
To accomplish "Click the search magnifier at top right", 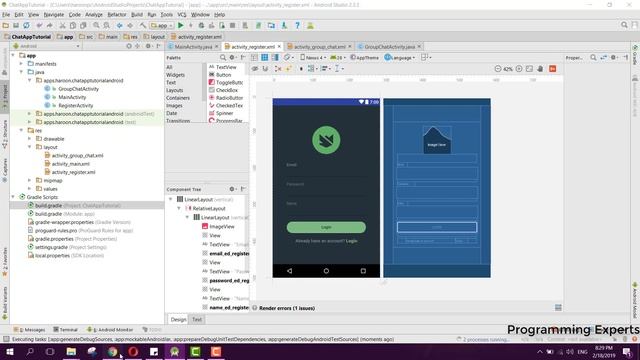I will (624, 25).
